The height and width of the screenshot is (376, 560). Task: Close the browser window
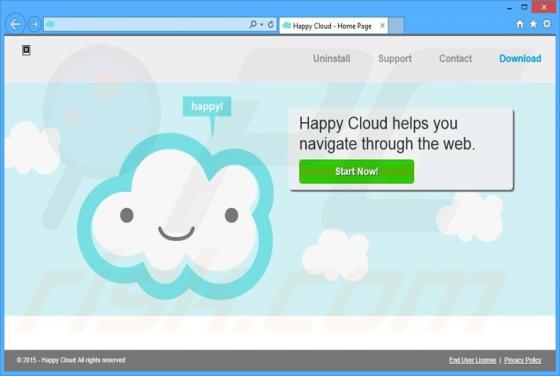tap(544, 7)
